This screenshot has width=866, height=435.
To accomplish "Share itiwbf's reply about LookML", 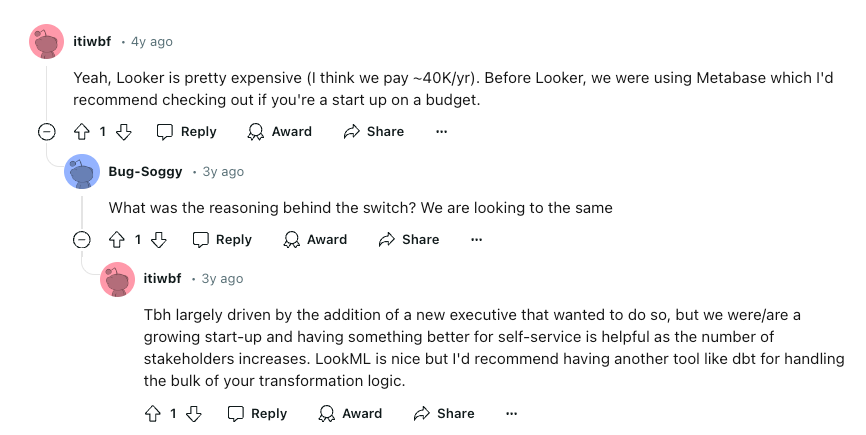I will tap(444, 413).
